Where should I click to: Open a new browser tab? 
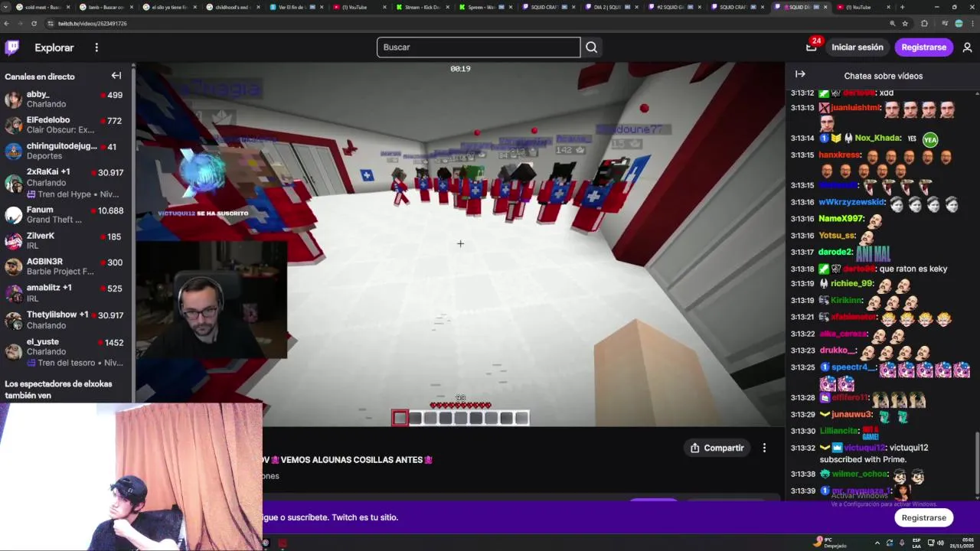click(902, 7)
